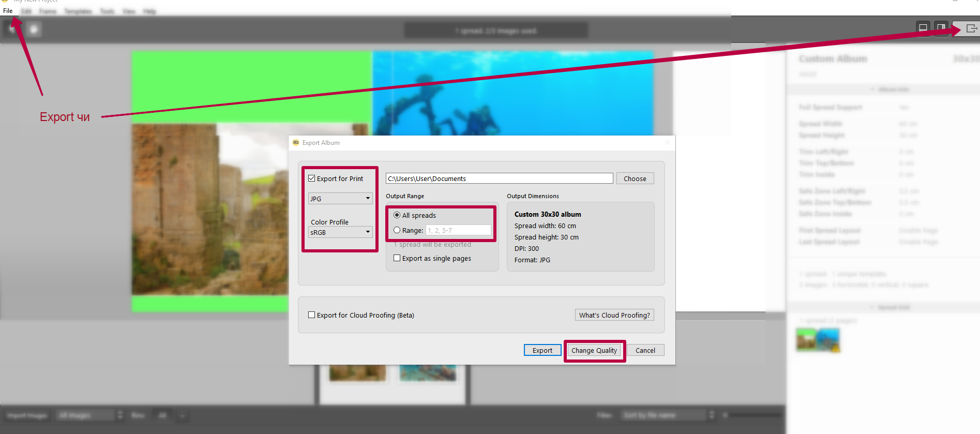Click the Change Quality button

pos(594,350)
